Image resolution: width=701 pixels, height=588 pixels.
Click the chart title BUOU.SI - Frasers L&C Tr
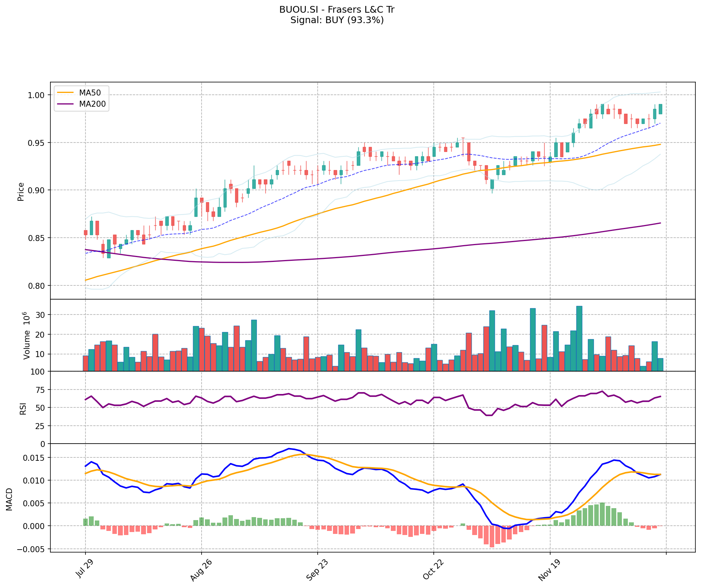coord(337,10)
